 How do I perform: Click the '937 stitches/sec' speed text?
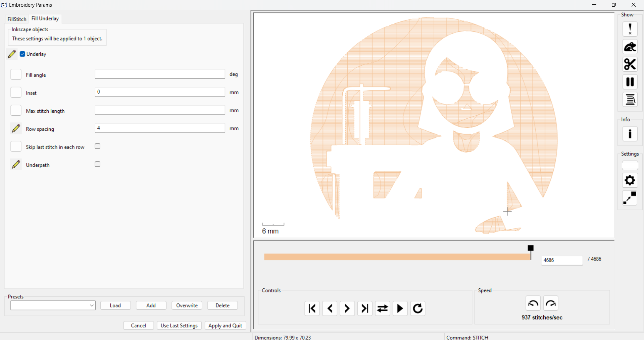[542, 318]
